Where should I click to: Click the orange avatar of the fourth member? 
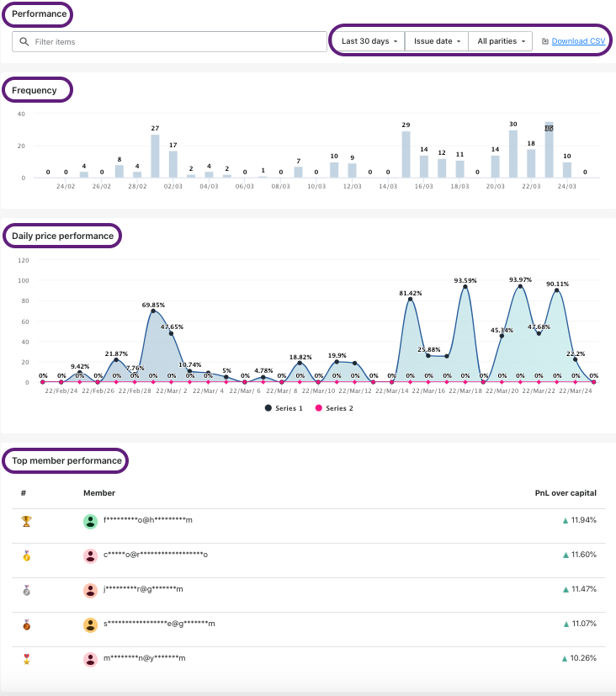click(91, 624)
